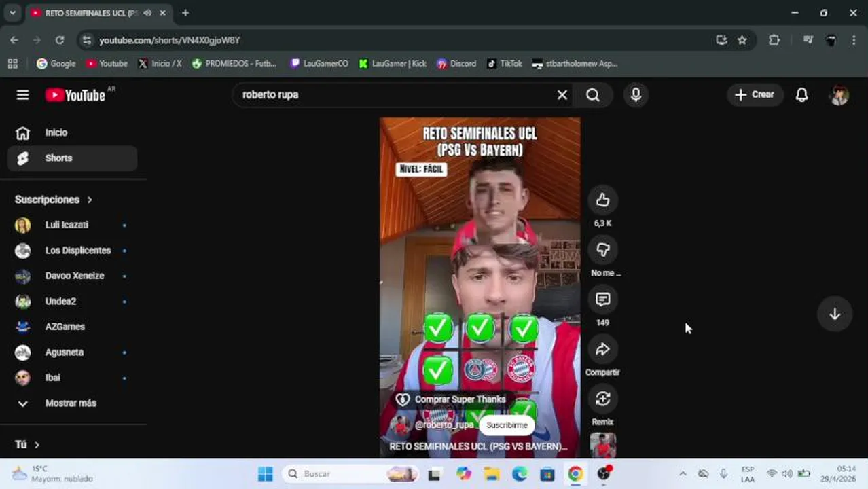Open the @roberto_rupa channel link
This screenshot has width=868, height=489.
tap(444, 425)
